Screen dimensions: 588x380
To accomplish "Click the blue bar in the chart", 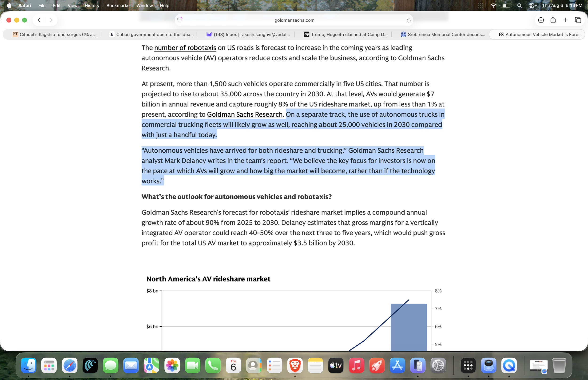I will 409,327.
